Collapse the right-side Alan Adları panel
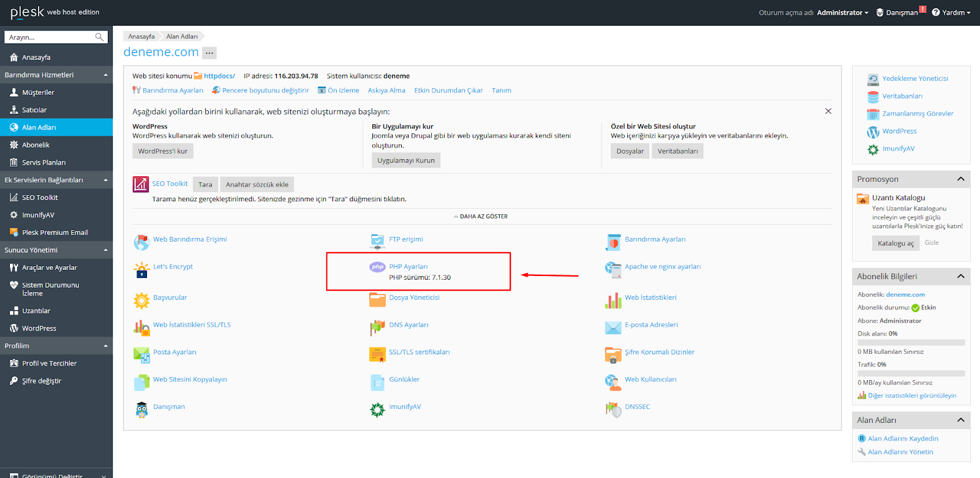 click(960, 420)
